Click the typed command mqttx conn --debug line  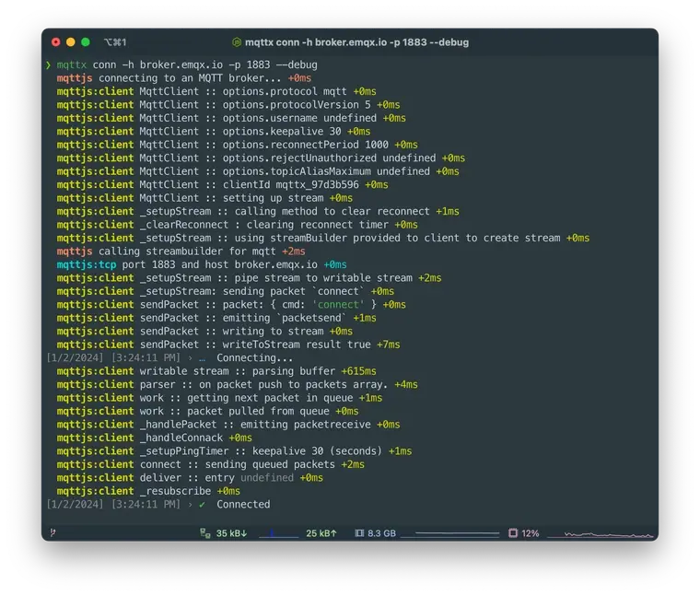tap(187, 65)
